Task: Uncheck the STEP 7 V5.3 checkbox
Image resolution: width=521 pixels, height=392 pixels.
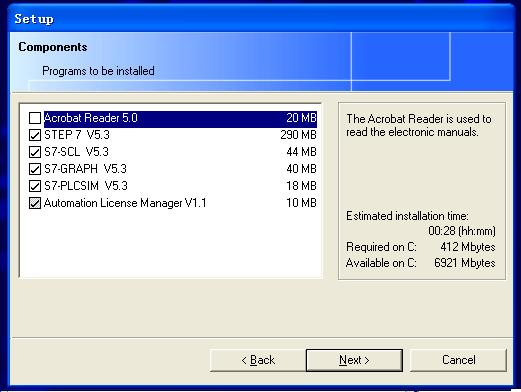Action: click(x=35, y=135)
